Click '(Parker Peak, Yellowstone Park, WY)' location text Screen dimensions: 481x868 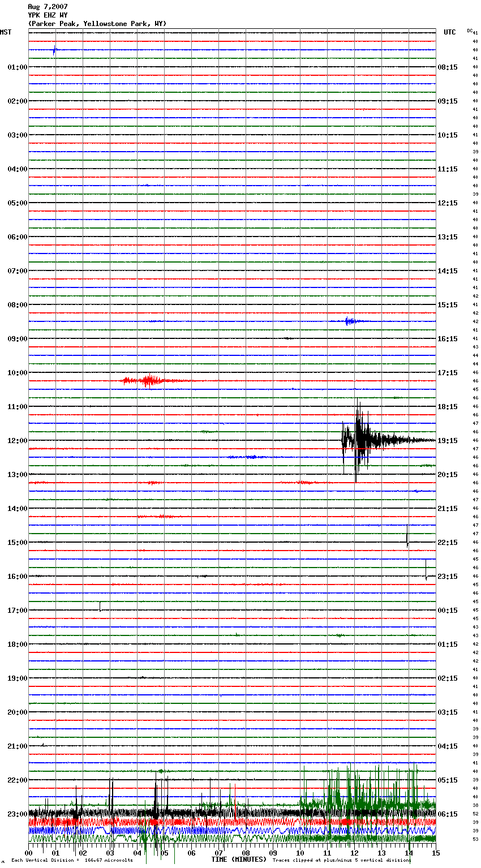coord(97,24)
